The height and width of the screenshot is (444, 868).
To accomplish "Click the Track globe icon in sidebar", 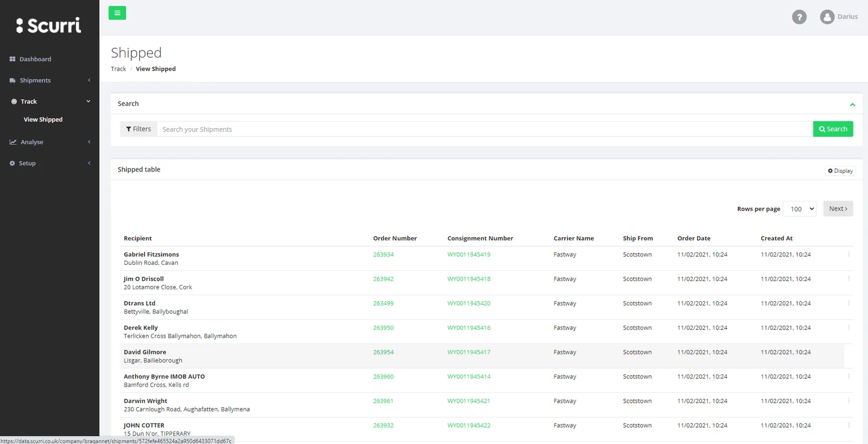I will (x=14, y=102).
